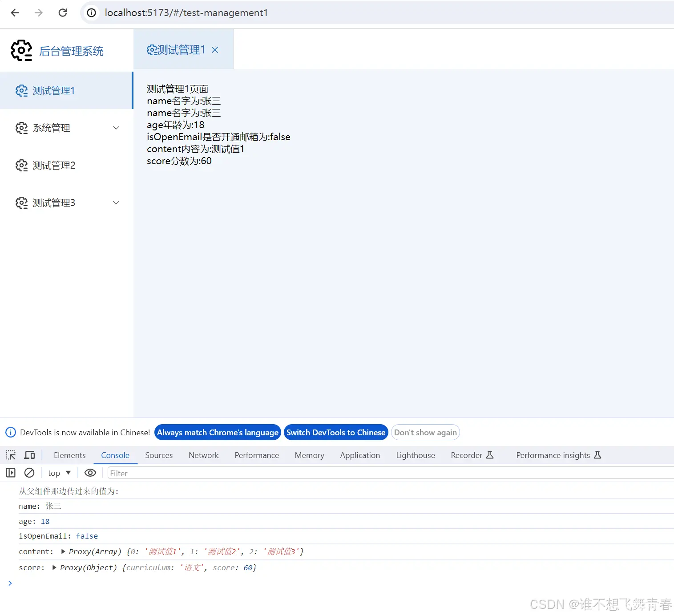Switch to the Recorder tab
Image resolution: width=674 pixels, height=616 pixels.
click(x=472, y=455)
